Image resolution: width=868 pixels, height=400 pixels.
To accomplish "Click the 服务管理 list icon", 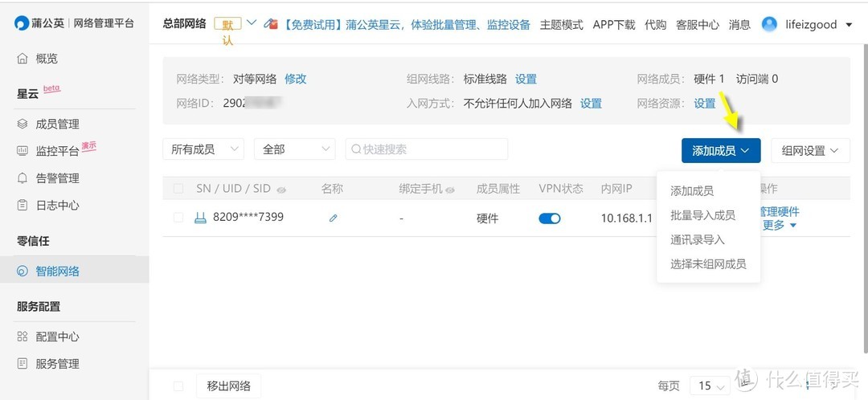I will point(23,364).
